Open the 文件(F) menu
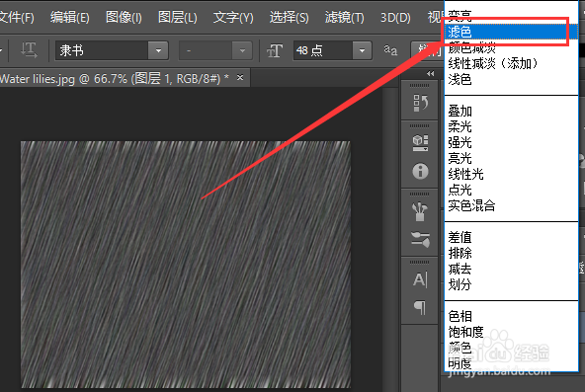Screen dimensions: 585x392 [x=17, y=17]
